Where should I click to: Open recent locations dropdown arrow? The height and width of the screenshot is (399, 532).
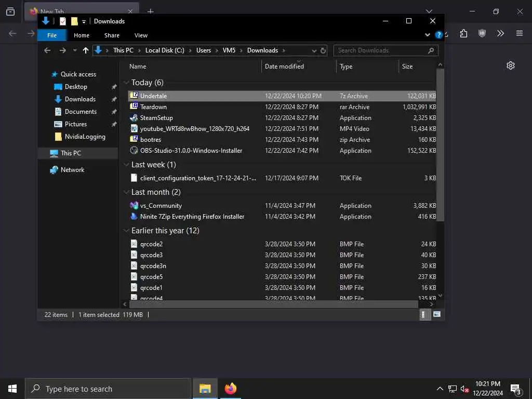pos(75,50)
